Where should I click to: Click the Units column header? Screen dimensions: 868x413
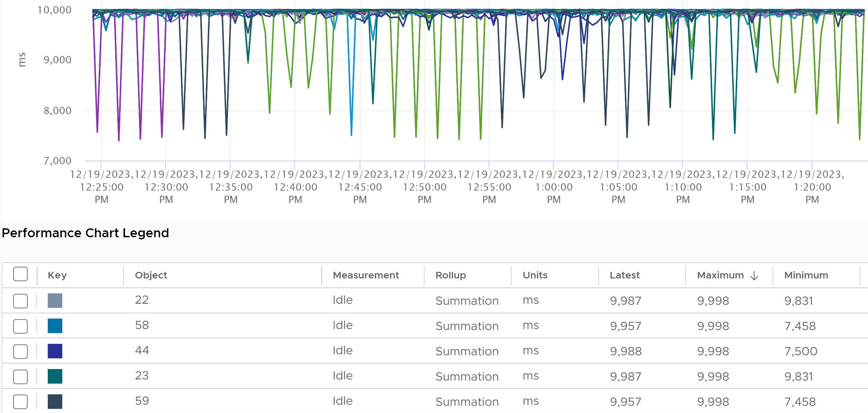pos(535,275)
